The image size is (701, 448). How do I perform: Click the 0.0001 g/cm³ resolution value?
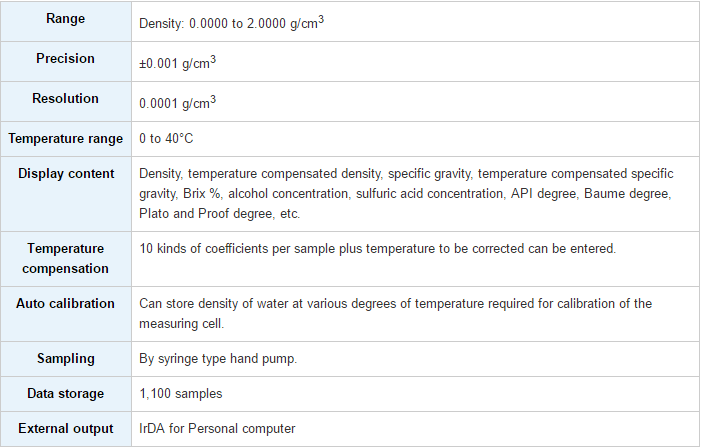(177, 102)
